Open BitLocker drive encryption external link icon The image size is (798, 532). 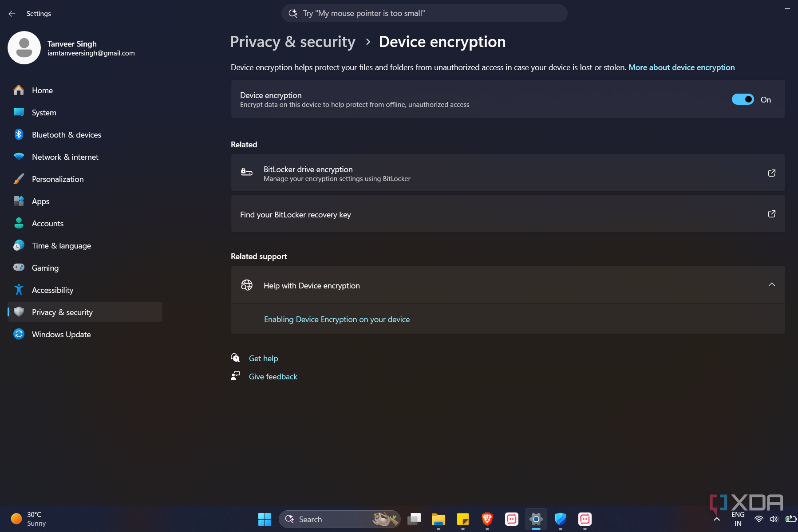coord(771,173)
